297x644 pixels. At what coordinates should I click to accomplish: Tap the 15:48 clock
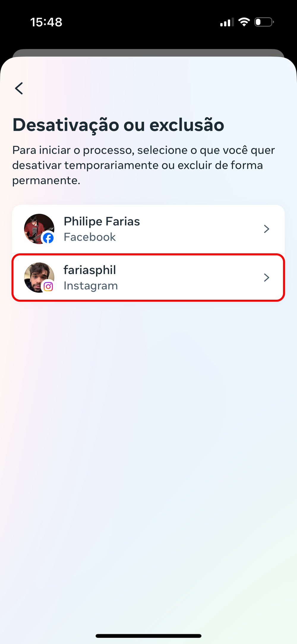pos(46,22)
